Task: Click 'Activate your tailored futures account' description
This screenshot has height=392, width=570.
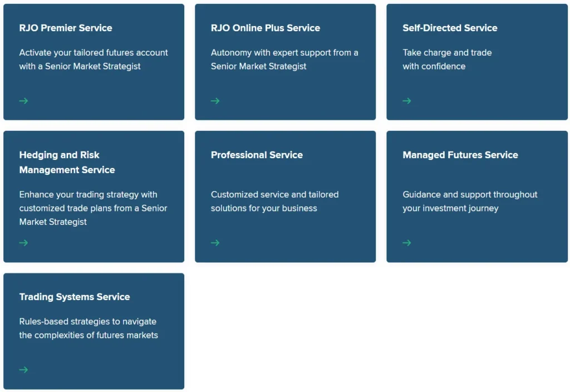Action: [x=94, y=60]
